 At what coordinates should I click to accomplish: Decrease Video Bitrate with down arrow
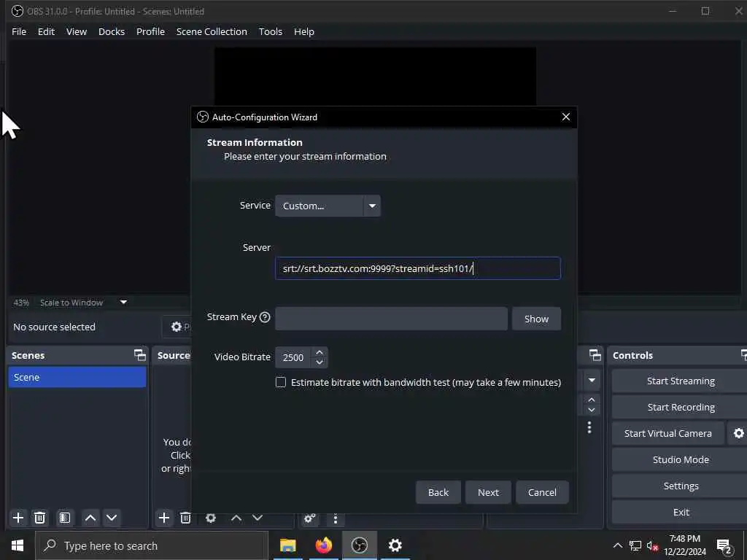coord(320,362)
